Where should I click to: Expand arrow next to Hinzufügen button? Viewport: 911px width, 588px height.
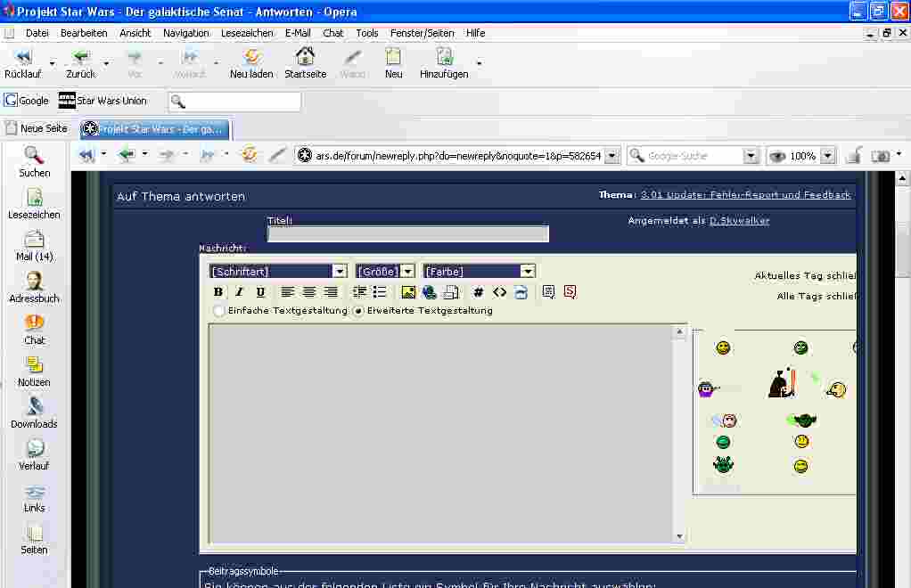click(x=480, y=62)
